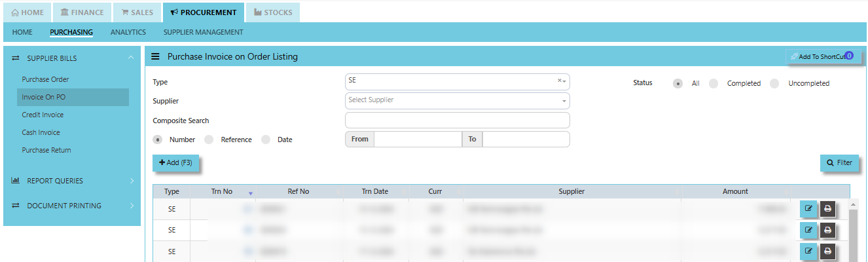Click Add To ShortCut button

click(x=823, y=57)
